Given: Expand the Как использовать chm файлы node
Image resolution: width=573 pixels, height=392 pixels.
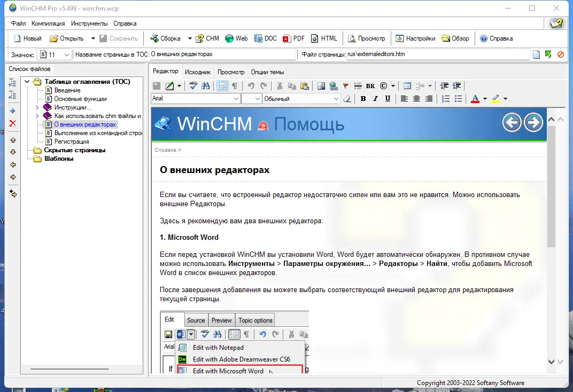Looking at the screenshot, I should (37, 116).
